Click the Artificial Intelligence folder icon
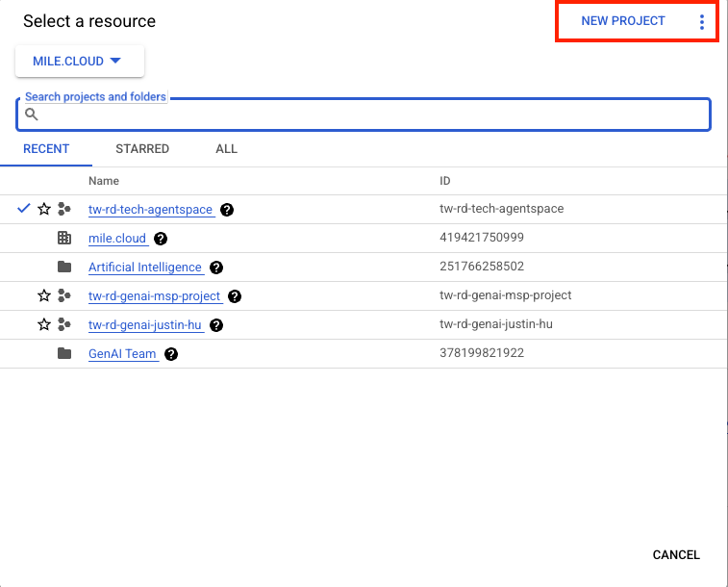Screen dimensions: 728x587 click(x=64, y=268)
